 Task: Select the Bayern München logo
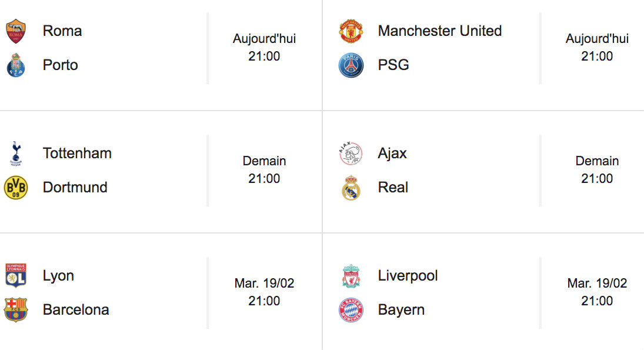(x=351, y=310)
